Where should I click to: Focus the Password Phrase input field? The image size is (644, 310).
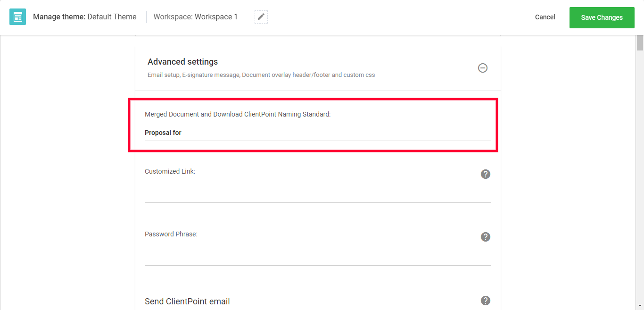[x=318, y=257]
